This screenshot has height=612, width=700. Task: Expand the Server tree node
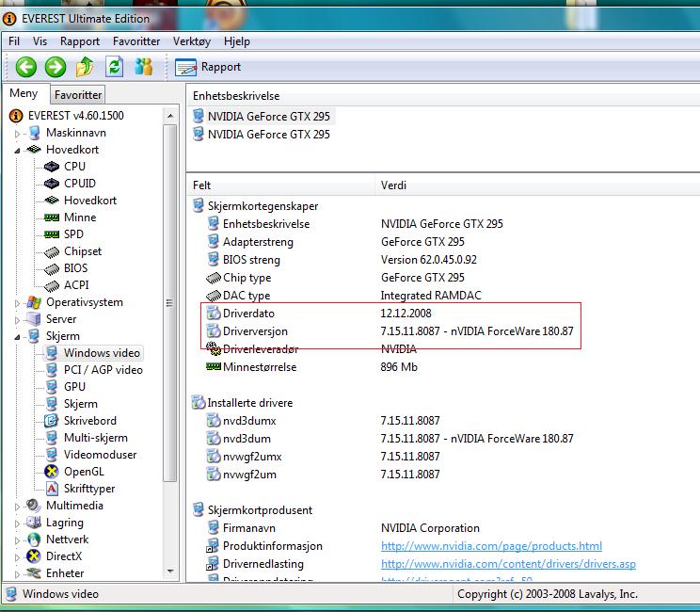pos(18,320)
